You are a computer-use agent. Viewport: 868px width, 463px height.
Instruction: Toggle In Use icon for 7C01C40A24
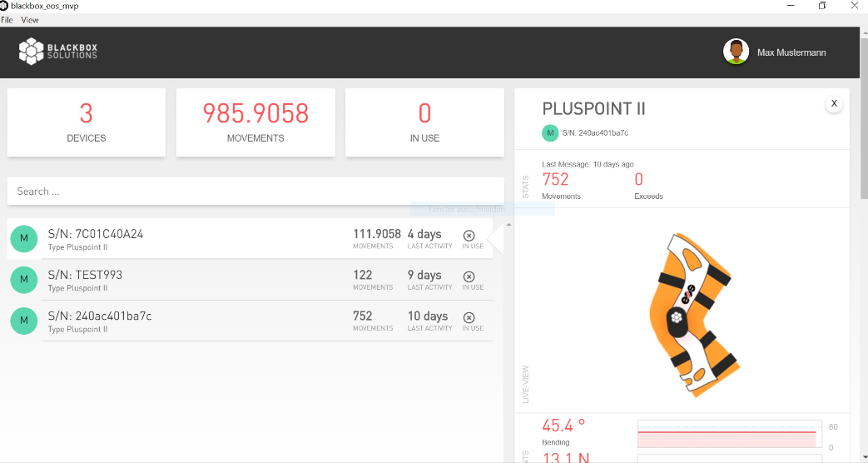[x=469, y=236]
